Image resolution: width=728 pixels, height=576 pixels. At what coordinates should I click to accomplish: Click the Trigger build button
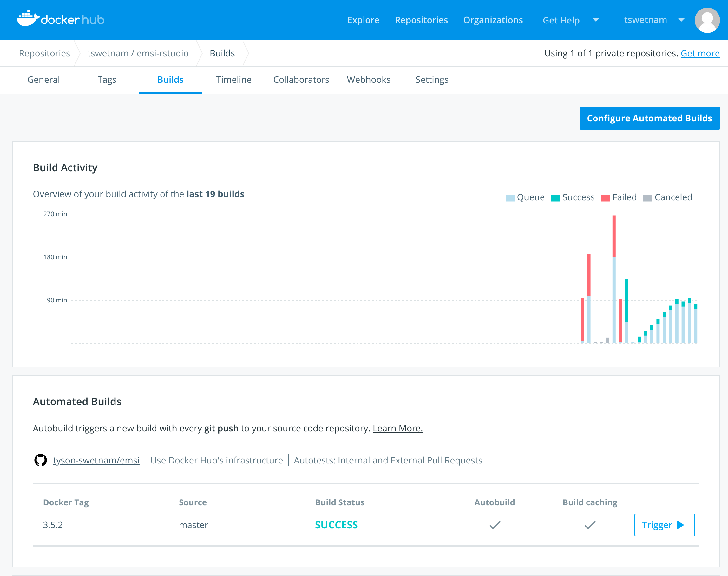tap(664, 525)
